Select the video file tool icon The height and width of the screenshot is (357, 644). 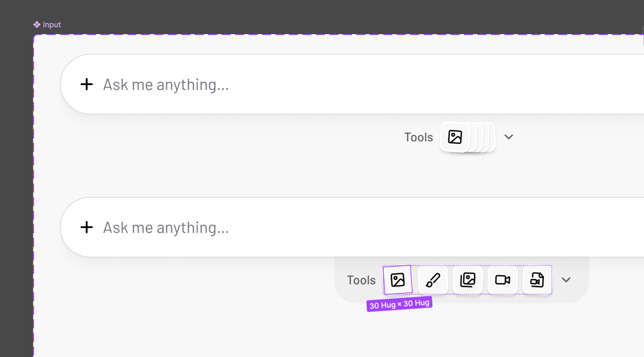click(537, 280)
